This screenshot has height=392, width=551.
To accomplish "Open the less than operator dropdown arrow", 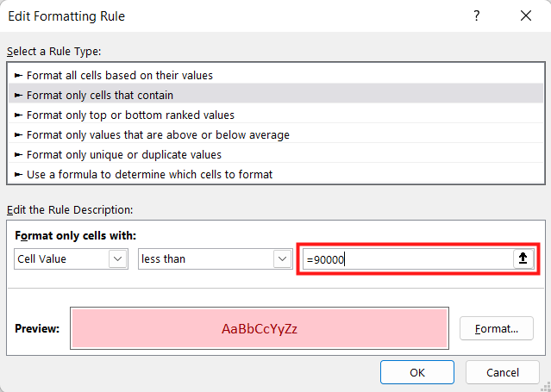I will coord(282,258).
